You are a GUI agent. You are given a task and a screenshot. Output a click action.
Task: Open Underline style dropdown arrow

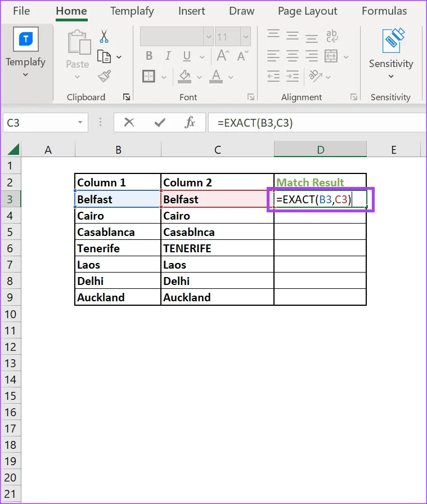(x=202, y=57)
